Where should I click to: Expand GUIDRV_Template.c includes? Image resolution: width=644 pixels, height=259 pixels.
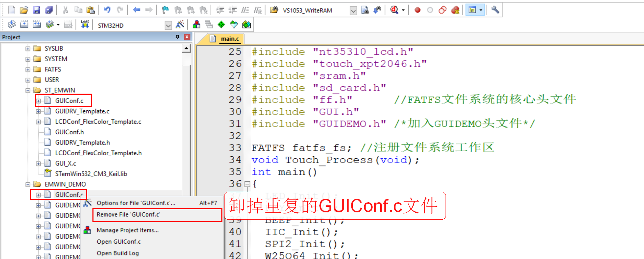tap(38, 111)
